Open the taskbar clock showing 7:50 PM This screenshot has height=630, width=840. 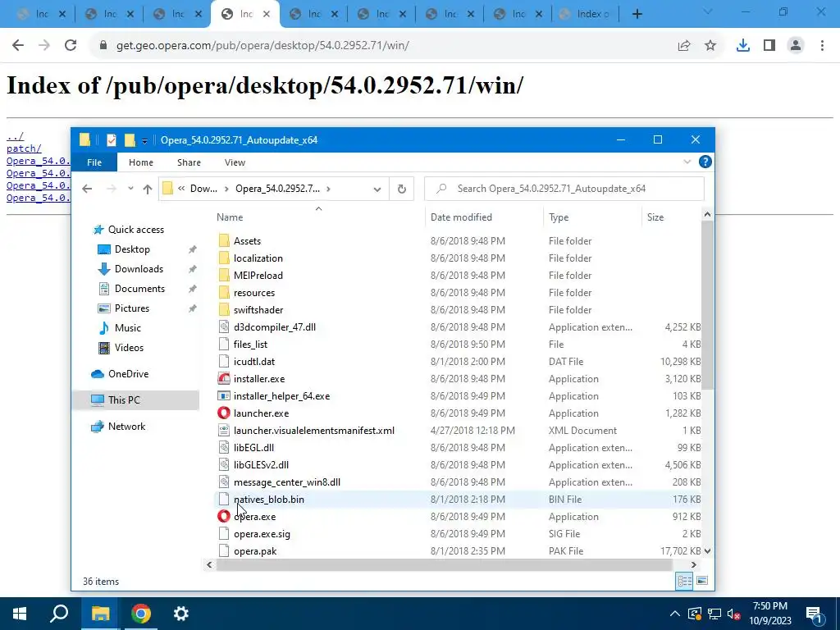(x=769, y=614)
